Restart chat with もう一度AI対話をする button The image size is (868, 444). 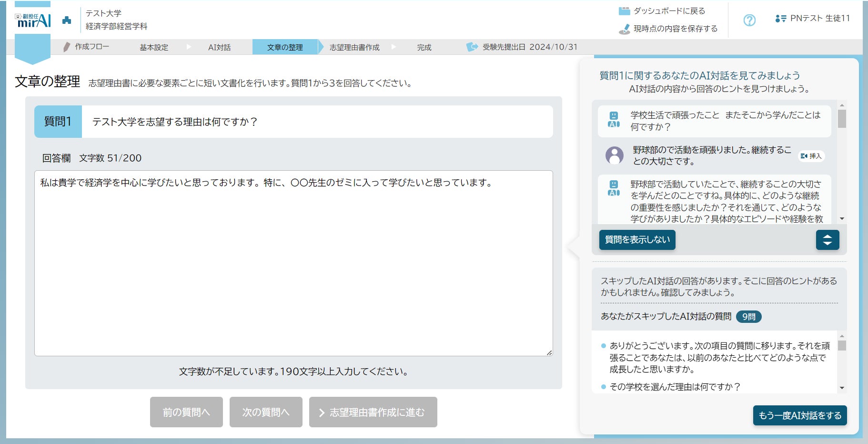[x=800, y=415]
